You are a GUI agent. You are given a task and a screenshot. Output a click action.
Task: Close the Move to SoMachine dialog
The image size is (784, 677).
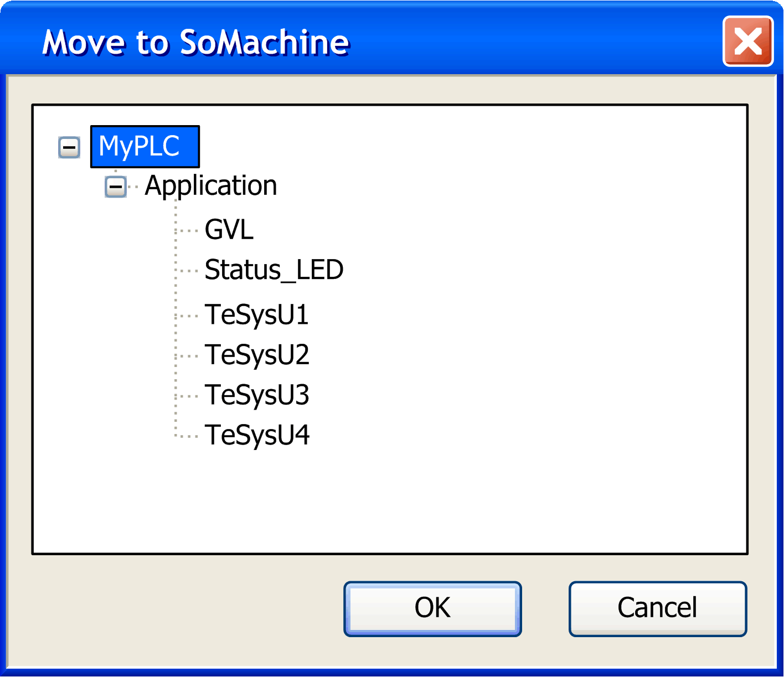(x=748, y=42)
